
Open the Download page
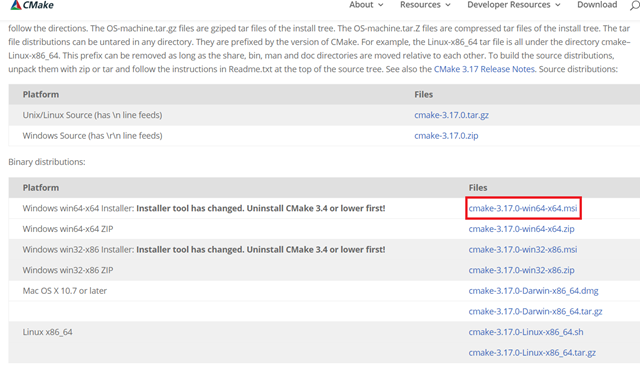pos(597,5)
